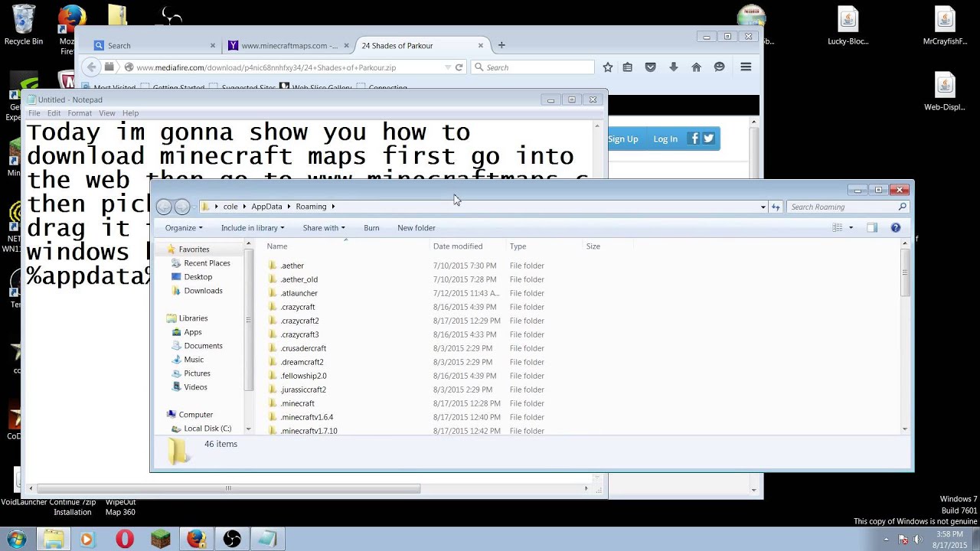Image resolution: width=980 pixels, height=551 pixels.
Task: Open Windows Media Player taskbar icon
Action: pos(87,539)
